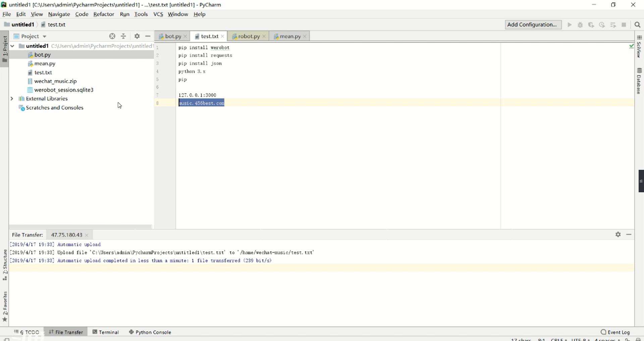Viewport: 644px width, 341px height.
Task: Toggle the Database tool window side tab
Action: click(x=639, y=81)
